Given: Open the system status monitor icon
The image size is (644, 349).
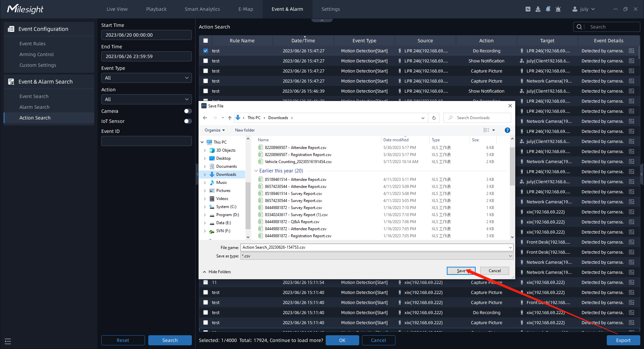Looking at the screenshot, I should click(528, 9).
